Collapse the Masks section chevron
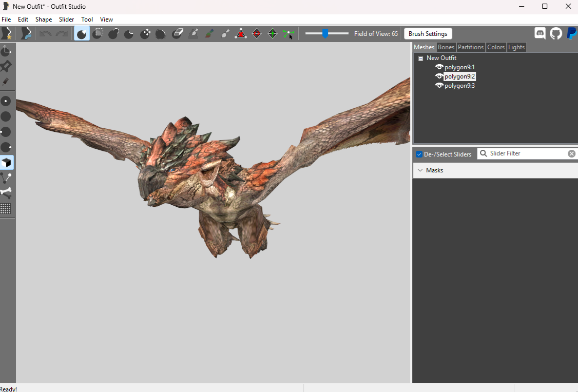The height and width of the screenshot is (392, 578). tap(420, 170)
